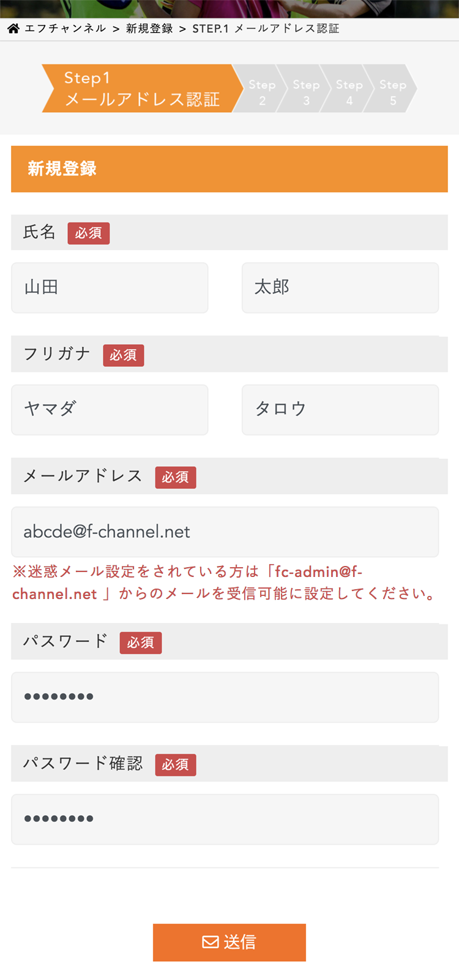Click the 必須 badge beside メールアドレス
This screenshot has height=980, width=459.
tap(176, 477)
